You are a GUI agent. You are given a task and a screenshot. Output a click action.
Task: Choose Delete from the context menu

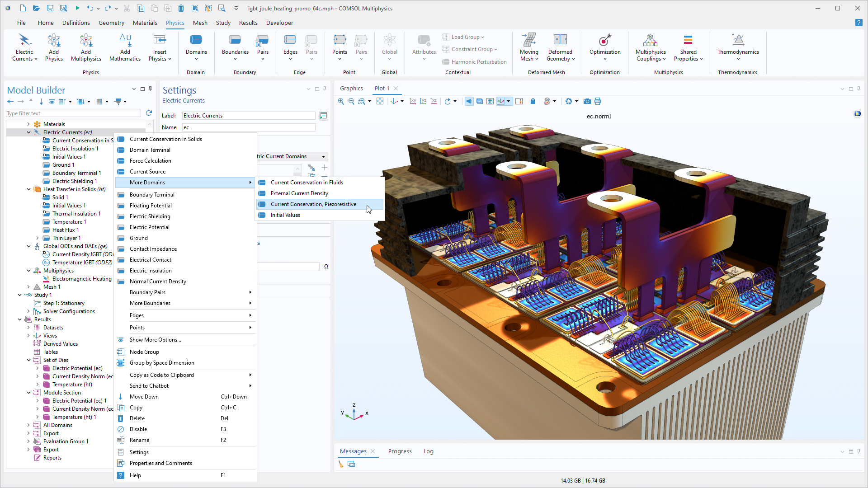click(x=137, y=418)
